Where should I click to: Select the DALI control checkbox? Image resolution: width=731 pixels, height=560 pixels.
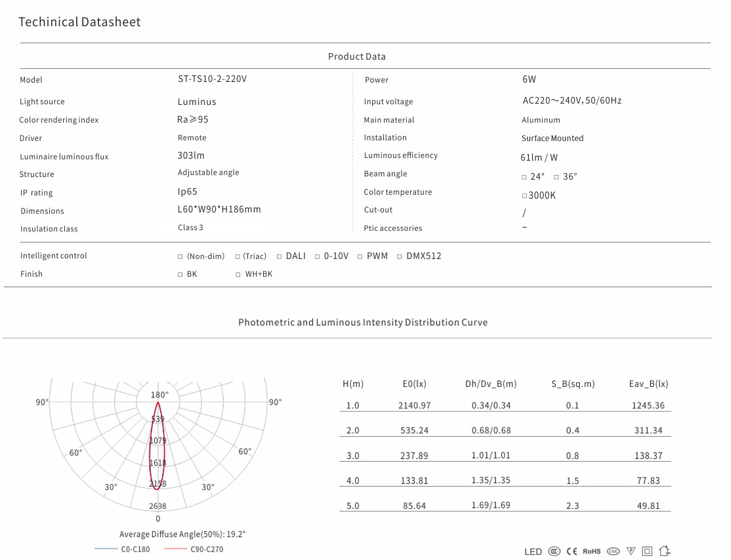click(x=280, y=256)
